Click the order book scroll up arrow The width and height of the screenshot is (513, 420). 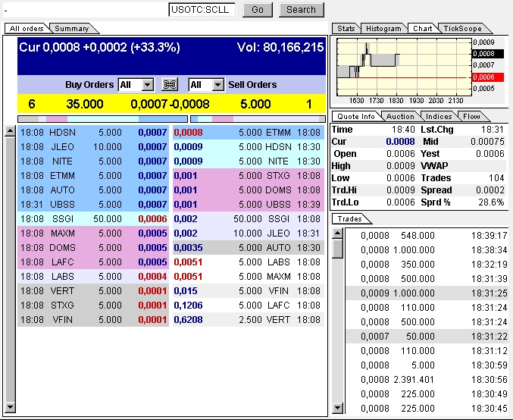click(x=10, y=131)
